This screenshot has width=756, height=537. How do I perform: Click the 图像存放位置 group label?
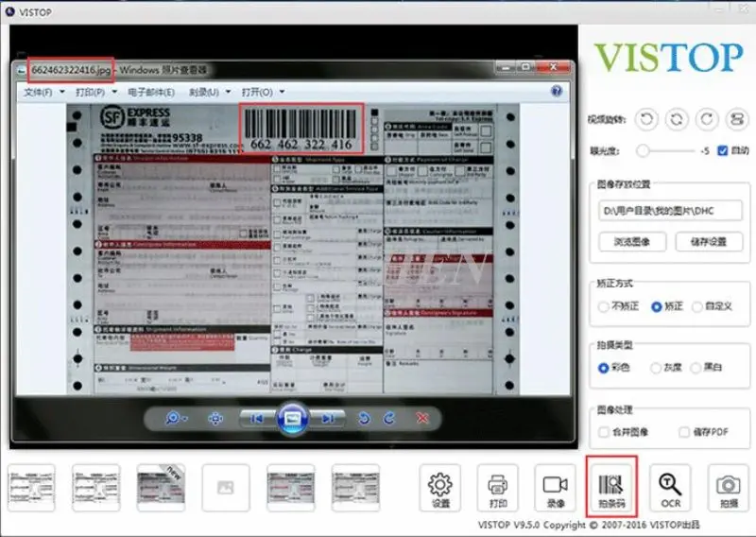pos(624,183)
